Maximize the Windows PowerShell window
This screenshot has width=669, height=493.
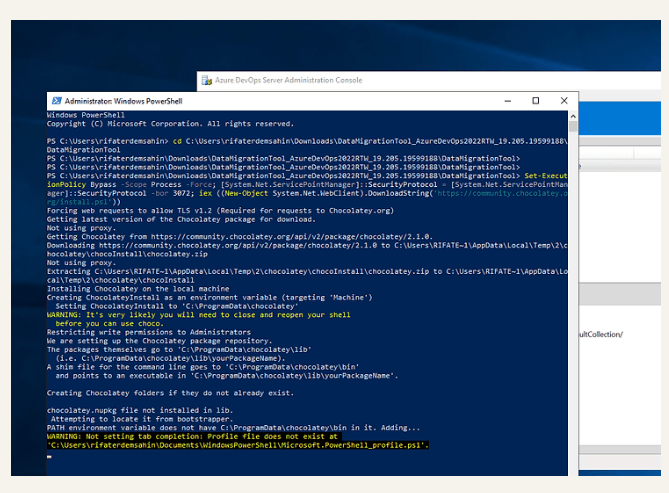click(x=535, y=101)
